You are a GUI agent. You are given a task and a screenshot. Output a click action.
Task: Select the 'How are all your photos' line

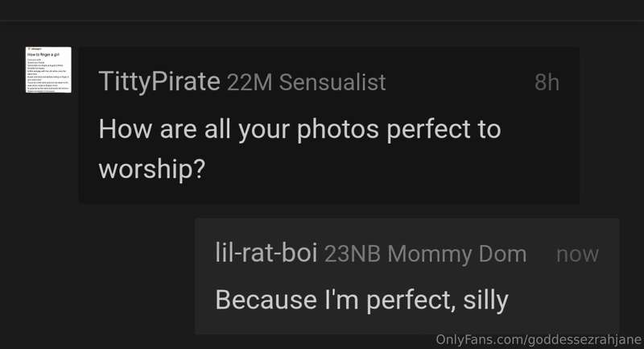tap(299, 130)
